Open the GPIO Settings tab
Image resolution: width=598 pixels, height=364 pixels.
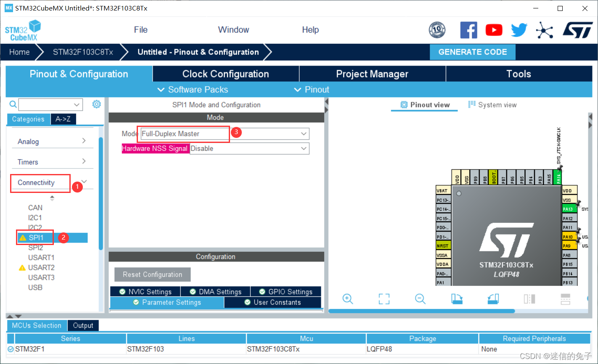click(x=286, y=292)
